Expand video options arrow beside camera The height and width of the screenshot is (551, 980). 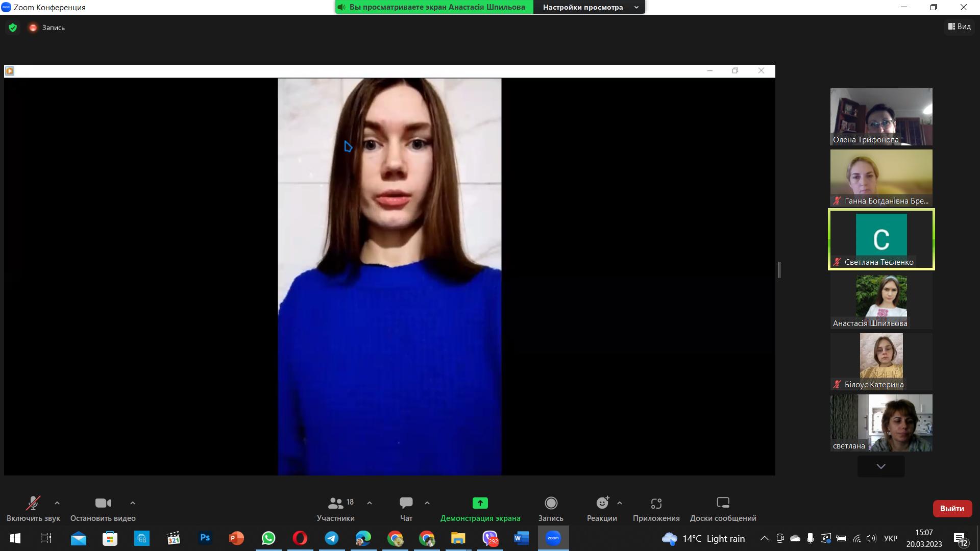click(x=133, y=503)
